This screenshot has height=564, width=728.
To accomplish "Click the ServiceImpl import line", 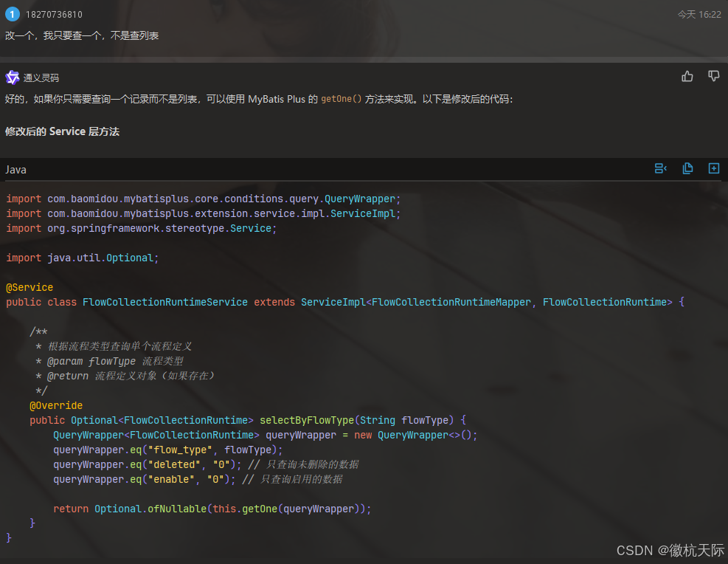I will [203, 213].
